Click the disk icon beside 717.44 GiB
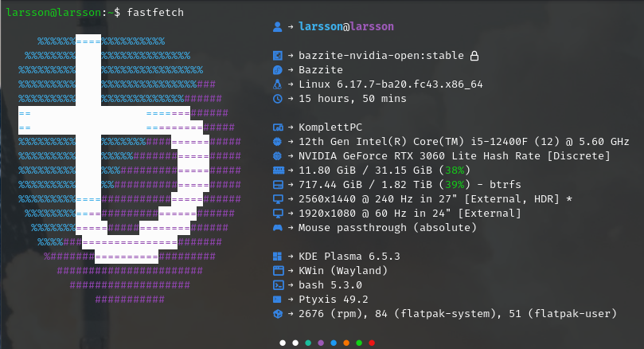 click(x=278, y=185)
